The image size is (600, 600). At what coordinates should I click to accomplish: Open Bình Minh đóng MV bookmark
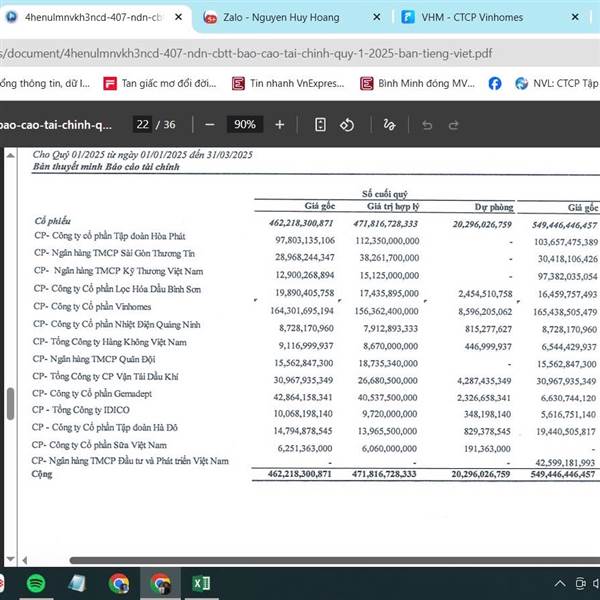(417, 83)
